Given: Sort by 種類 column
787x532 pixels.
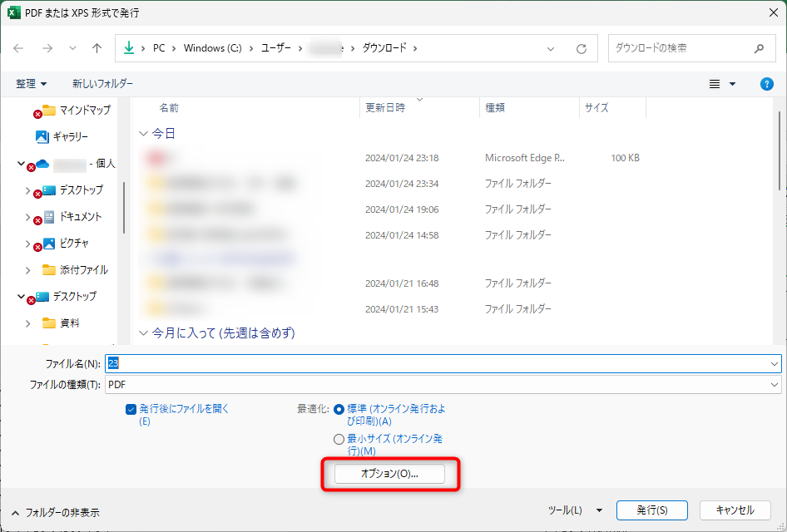Looking at the screenshot, I should 495,108.
